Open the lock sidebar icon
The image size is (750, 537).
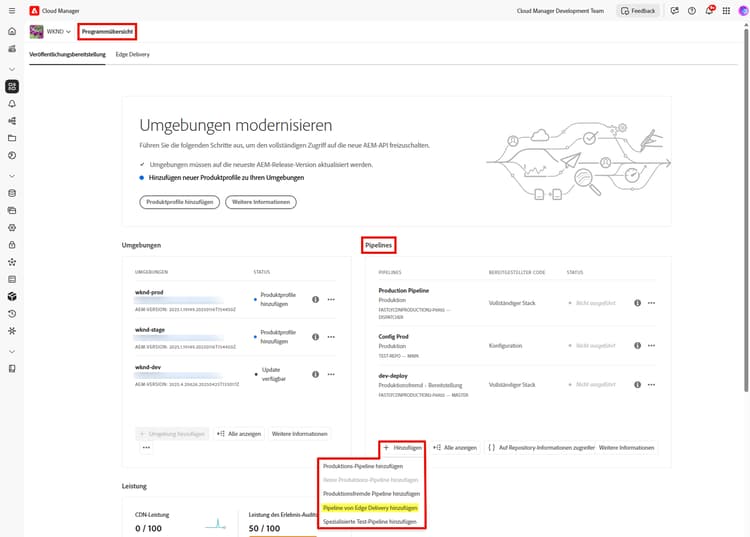pos(12,245)
